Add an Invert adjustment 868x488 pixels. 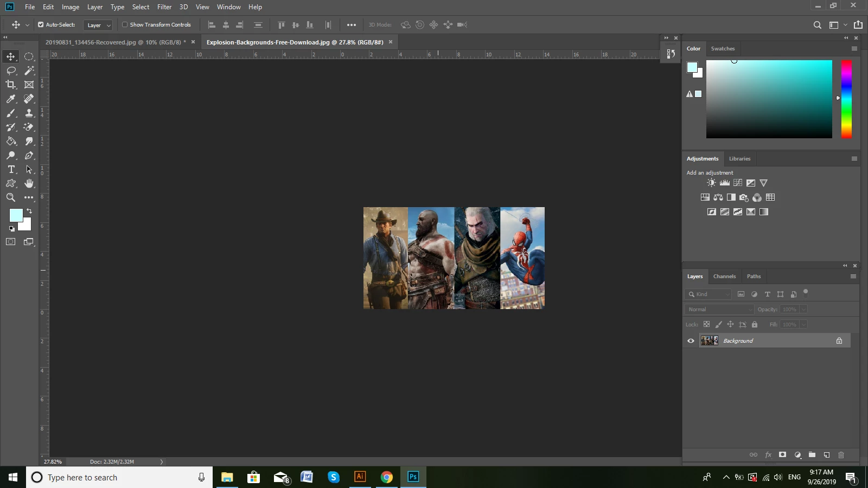(711, 212)
